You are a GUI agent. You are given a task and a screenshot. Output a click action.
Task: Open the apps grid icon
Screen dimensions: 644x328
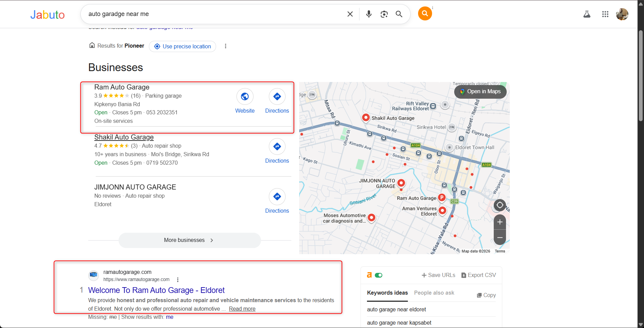605,14
